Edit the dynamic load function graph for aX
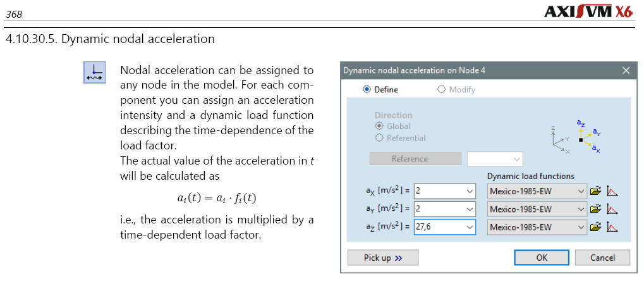 coord(612,191)
